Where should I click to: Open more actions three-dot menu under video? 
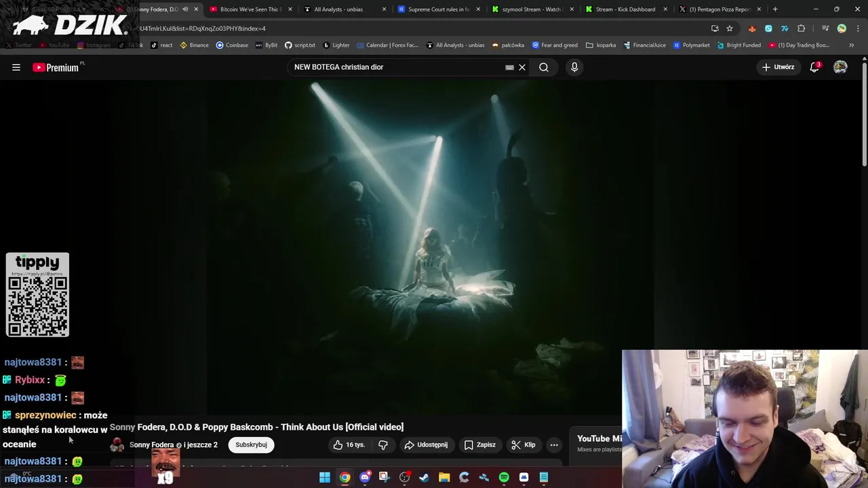pos(554,445)
